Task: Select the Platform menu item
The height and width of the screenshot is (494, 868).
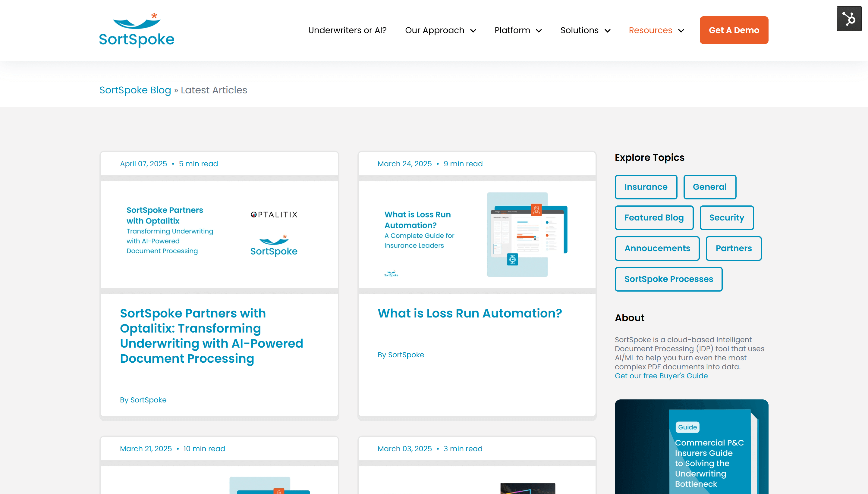Action: click(512, 30)
